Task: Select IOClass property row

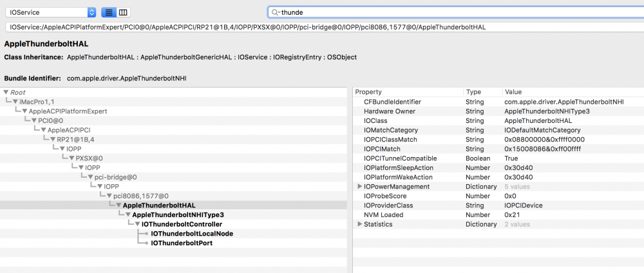Action: (498, 120)
